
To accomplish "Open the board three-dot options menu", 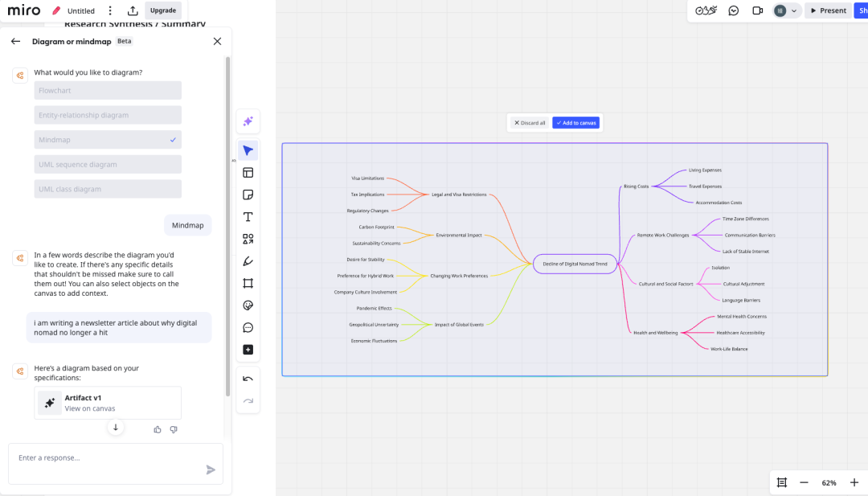I will [x=110, y=10].
